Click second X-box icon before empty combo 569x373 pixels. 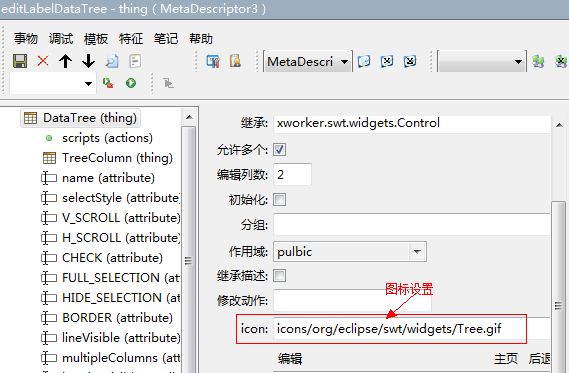pyautogui.click(x=410, y=61)
